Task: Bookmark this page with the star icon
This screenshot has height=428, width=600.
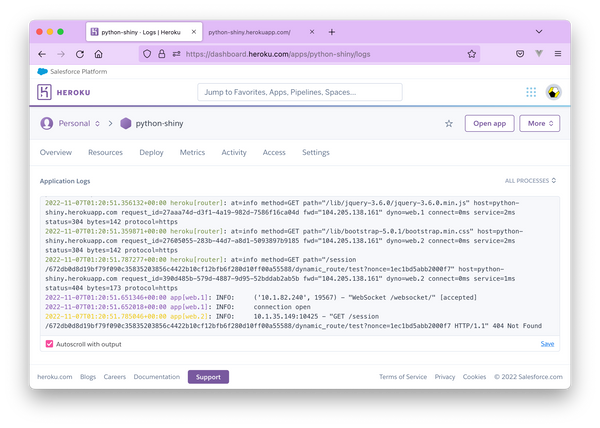Action: [471, 54]
